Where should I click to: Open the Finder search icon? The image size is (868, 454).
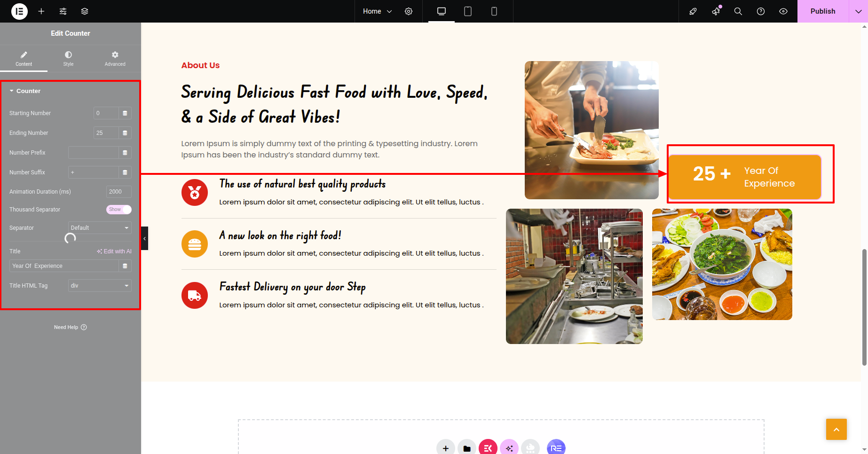pos(738,11)
